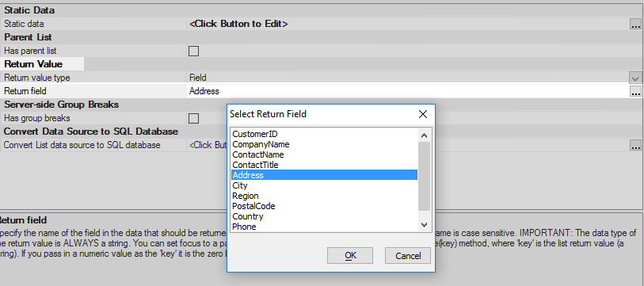Choose Phone from the field list
644x286 pixels.
tap(325, 227)
